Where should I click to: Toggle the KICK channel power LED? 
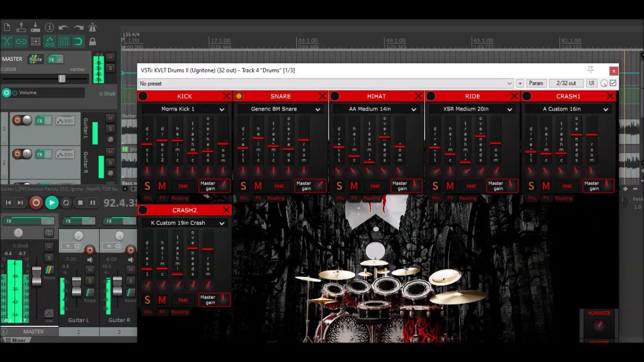143,96
